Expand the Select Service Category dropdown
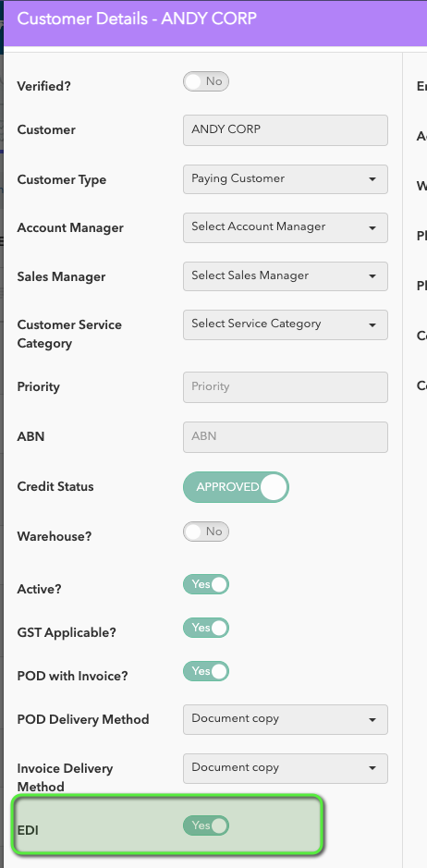This screenshot has height=868, width=427. point(286,324)
